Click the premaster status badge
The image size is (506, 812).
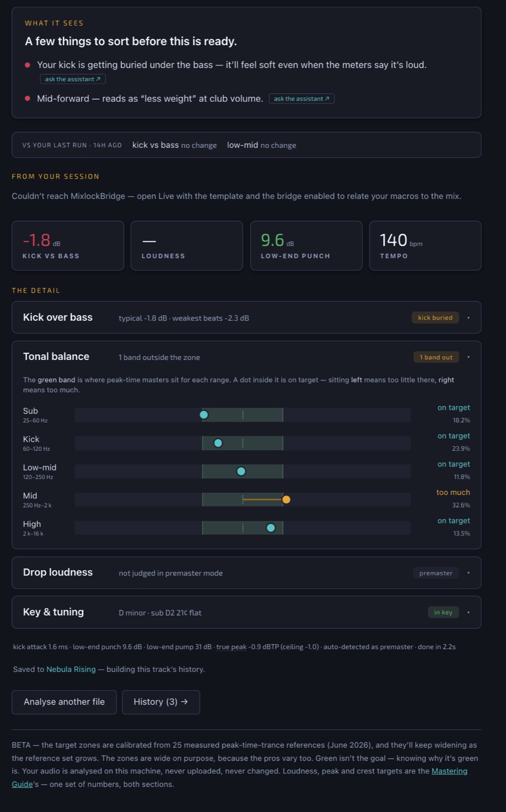click(x=435, y=573)
